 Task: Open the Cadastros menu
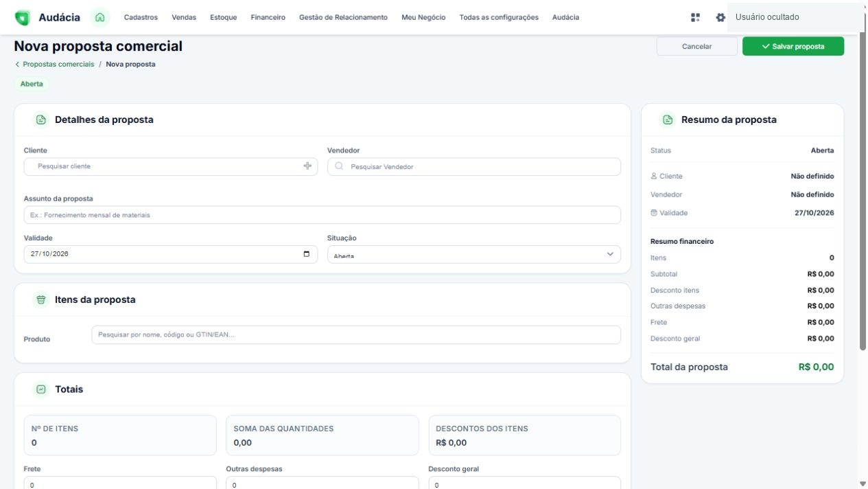click(x=141, y=17)
